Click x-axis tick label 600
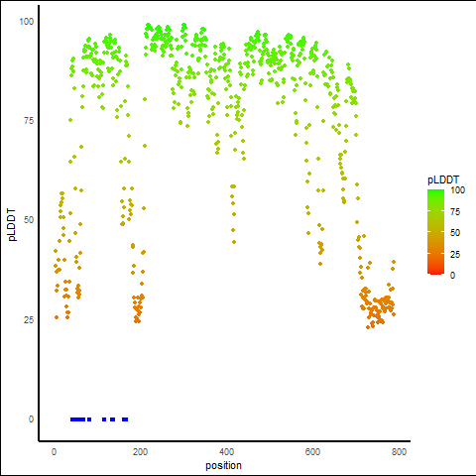 click(312, 452)
